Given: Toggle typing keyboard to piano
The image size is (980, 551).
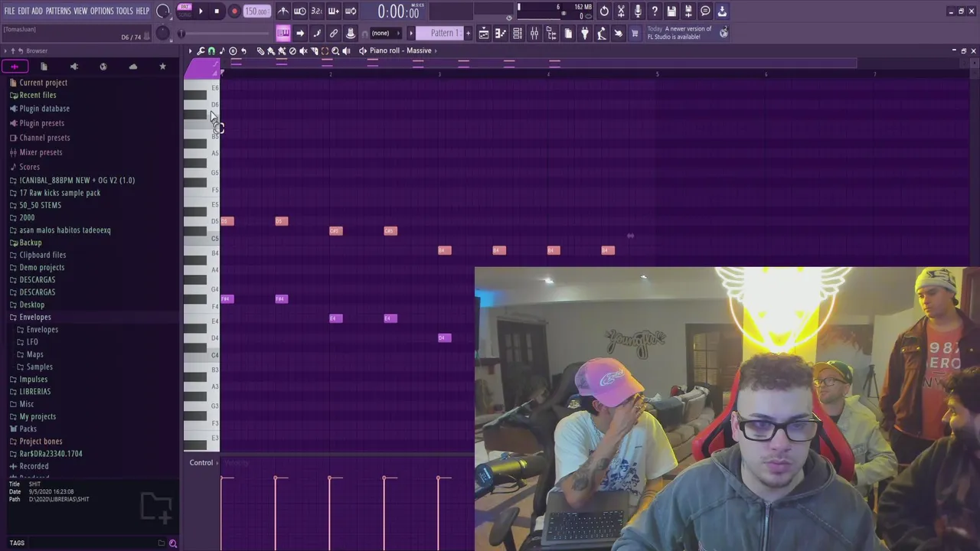Looking at the screenshot, I should pos(283,33).
